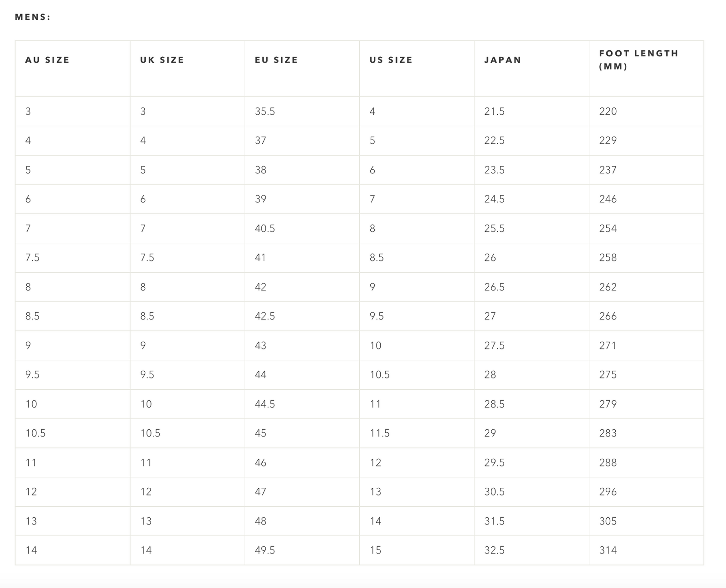Image resolution: width=726 pixels, height=588 pixels.
Task: Select the foot length 258 cell
Action: tap(608, 258)
